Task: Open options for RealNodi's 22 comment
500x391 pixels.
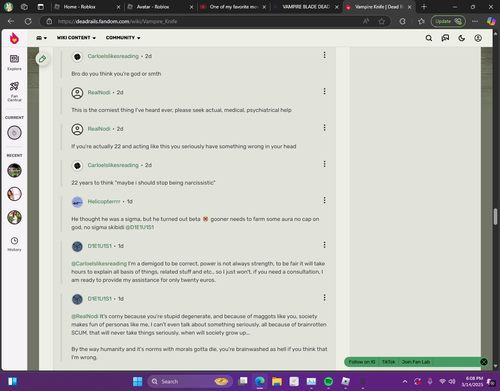Action: (x=324, y=128)
